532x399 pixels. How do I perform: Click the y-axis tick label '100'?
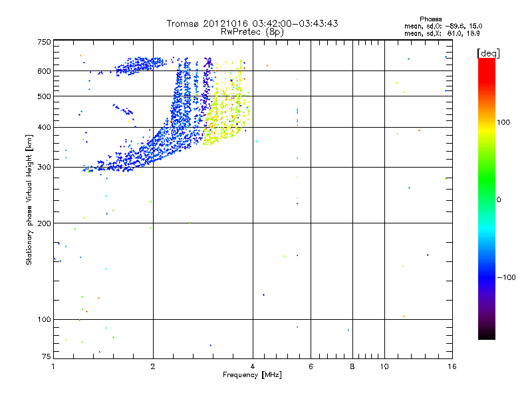(44, 320)
